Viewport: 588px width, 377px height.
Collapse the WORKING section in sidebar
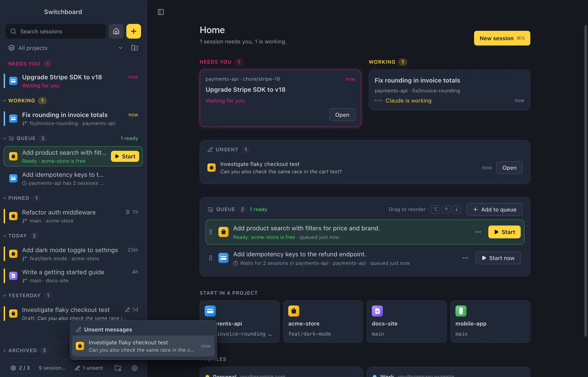(5, 100)
